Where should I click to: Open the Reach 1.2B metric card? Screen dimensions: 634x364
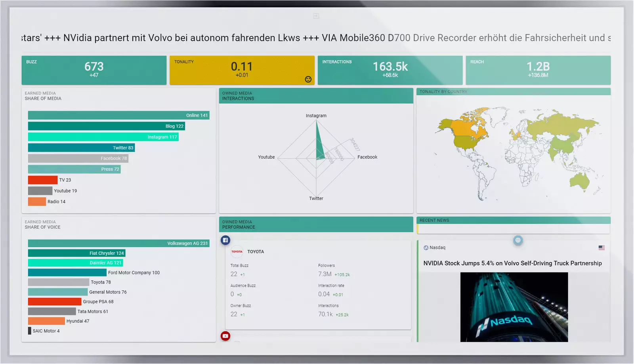point(538,70)
